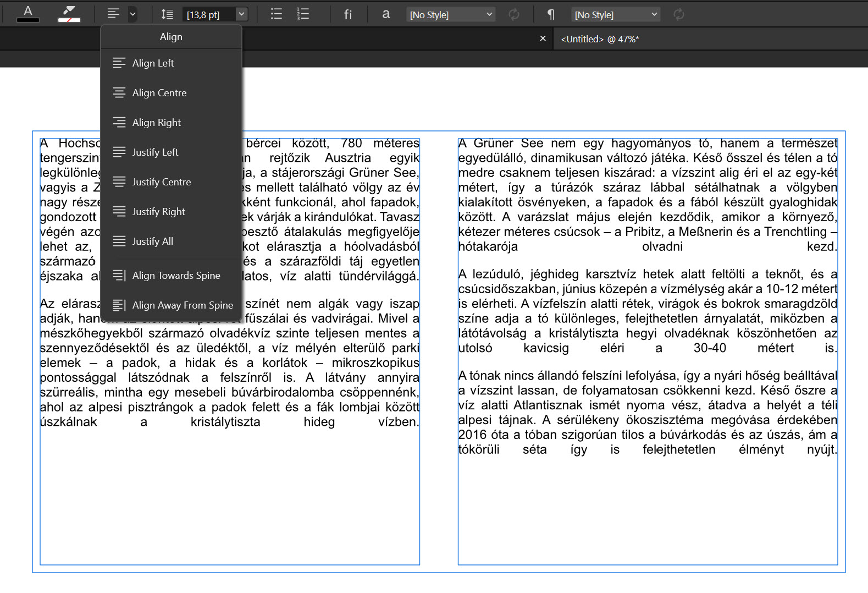
Task: Collapse the alignment dropdown arrow
Action: (132, 14)
